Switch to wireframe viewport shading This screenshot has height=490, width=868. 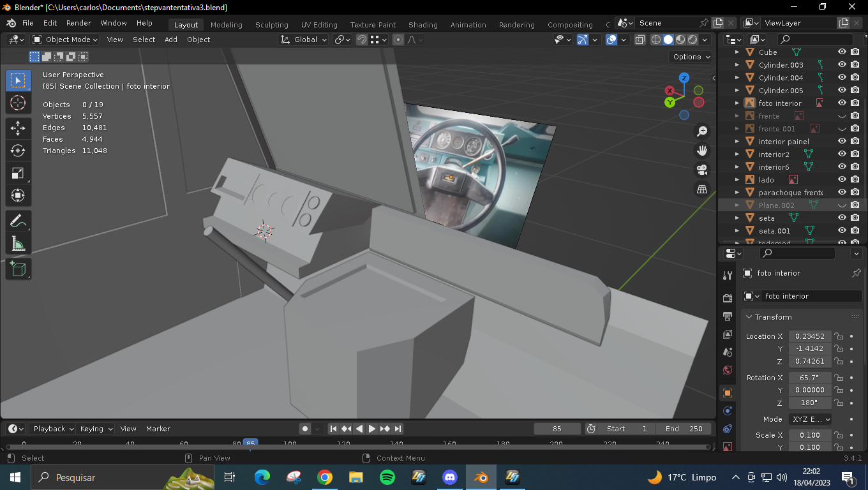pos(656,40)
